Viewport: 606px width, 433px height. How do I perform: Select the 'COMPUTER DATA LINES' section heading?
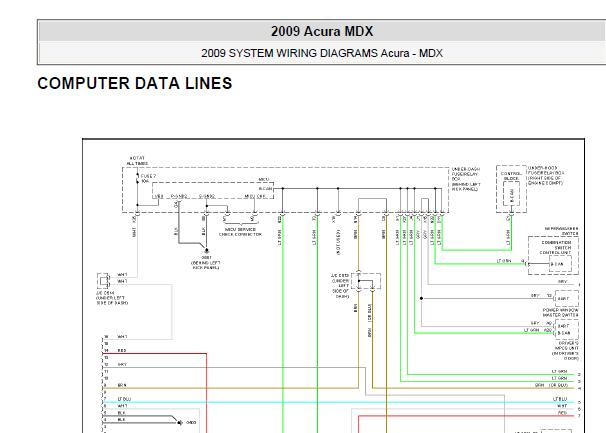[134, 84]
